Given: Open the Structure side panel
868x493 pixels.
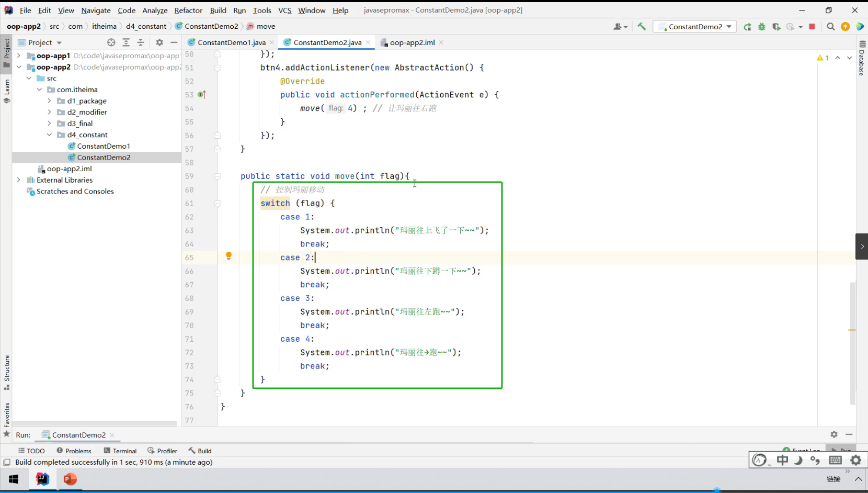Looking at the screenshot, I should tap(7, 373).
